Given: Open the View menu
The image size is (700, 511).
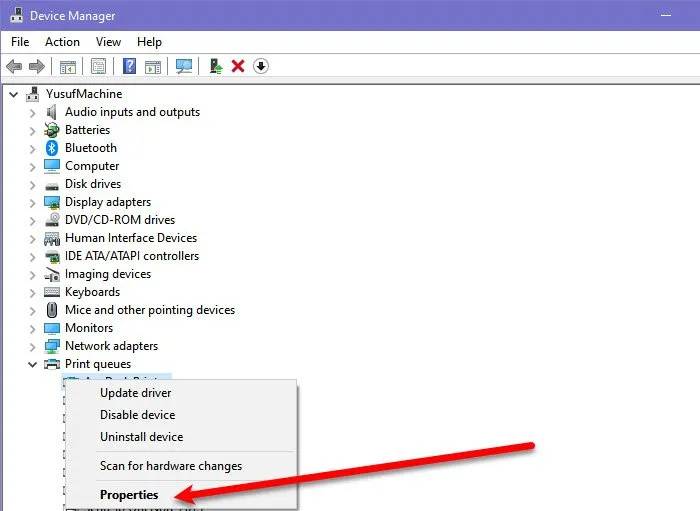Looking at the screenshot, I should [108, 42].
